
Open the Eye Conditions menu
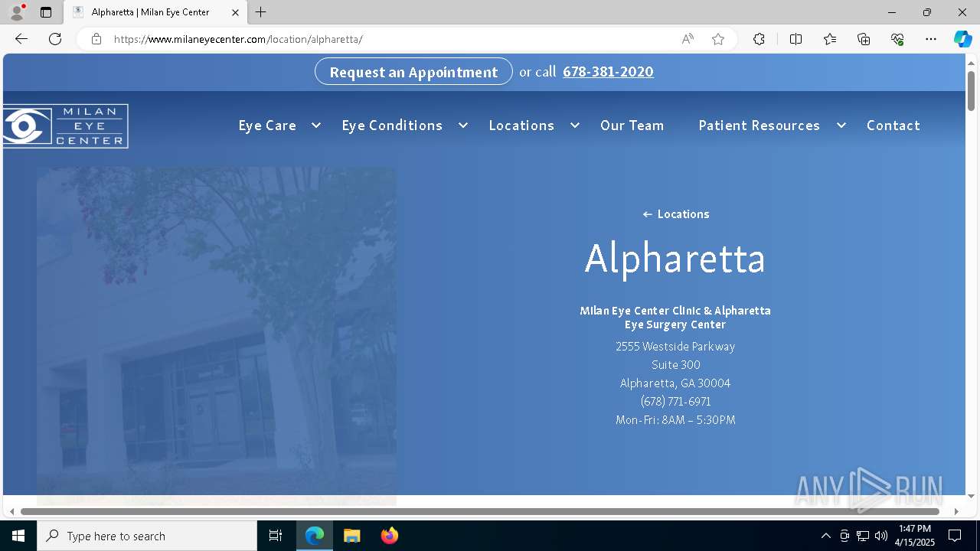tap(392, 126)
